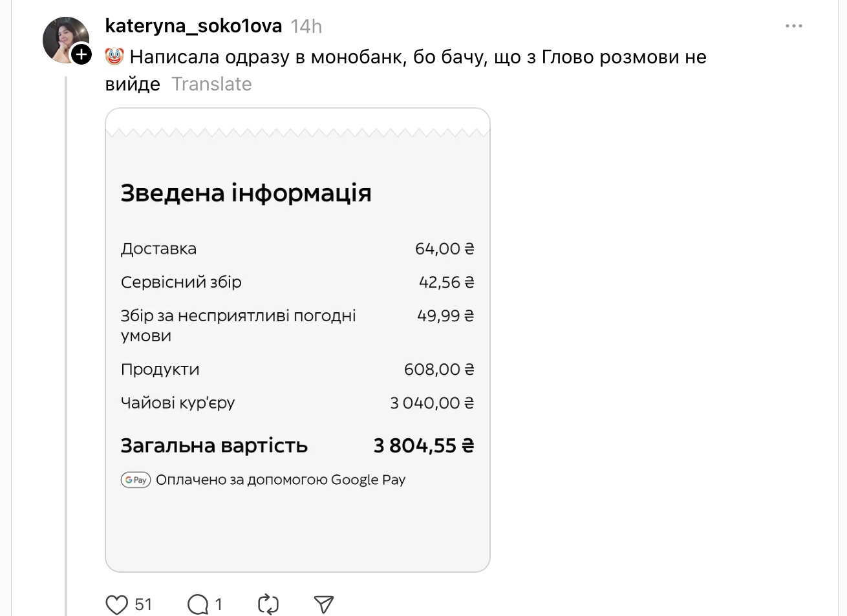Open the author's profile picture
Image resolution: width=847 pixels, height=616 pixels.
tap(65, 39)
